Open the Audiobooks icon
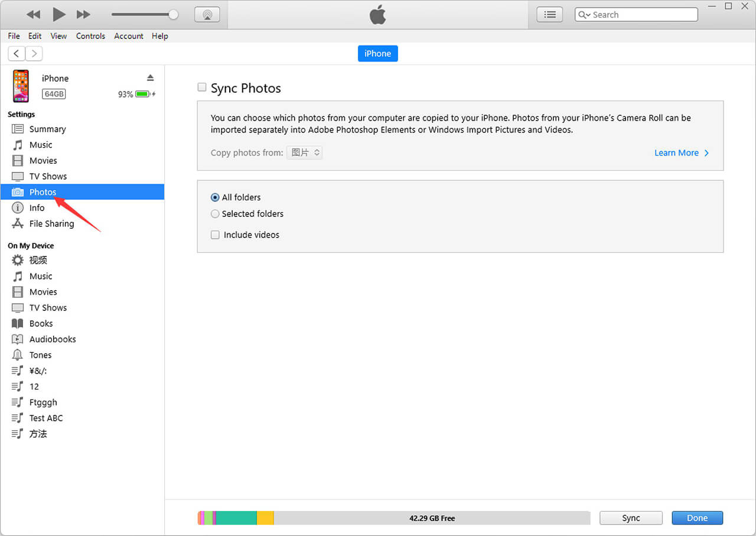756x536 pixels. coord(18,339)
